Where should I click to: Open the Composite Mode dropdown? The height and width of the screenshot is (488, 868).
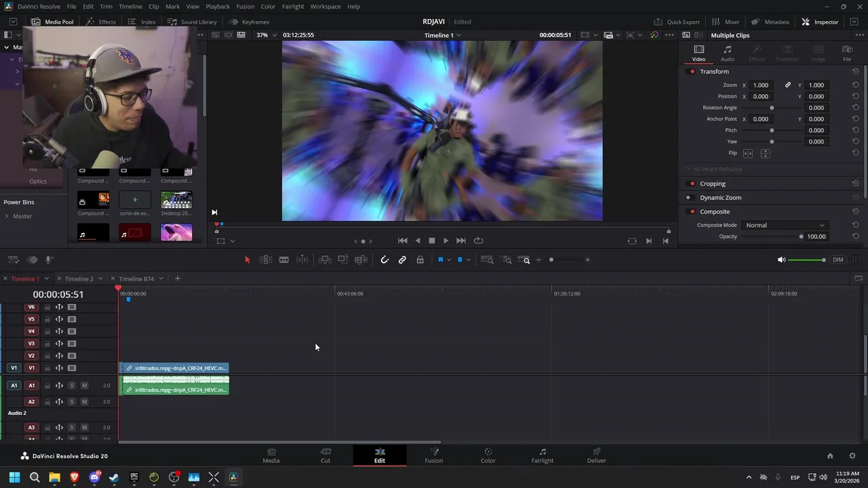[x=785, y=225]
